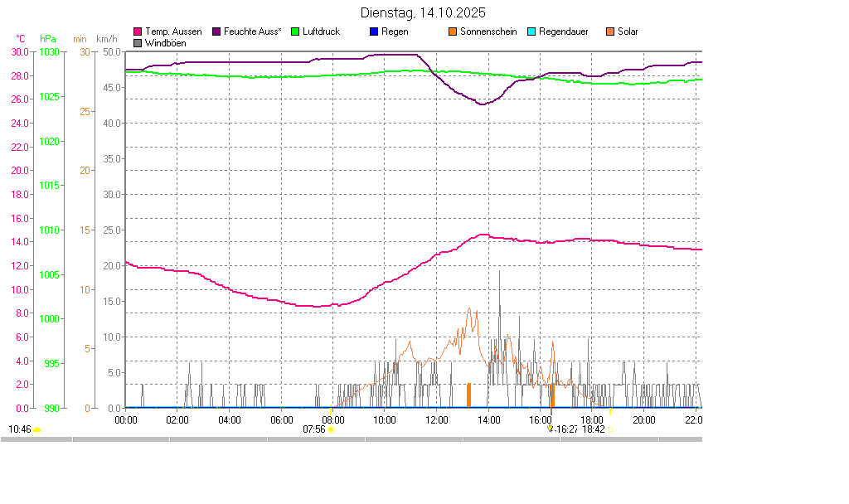849x504 pixels.
Task: Select the Temp. Aussen legend label
Action: pos(173,31)
